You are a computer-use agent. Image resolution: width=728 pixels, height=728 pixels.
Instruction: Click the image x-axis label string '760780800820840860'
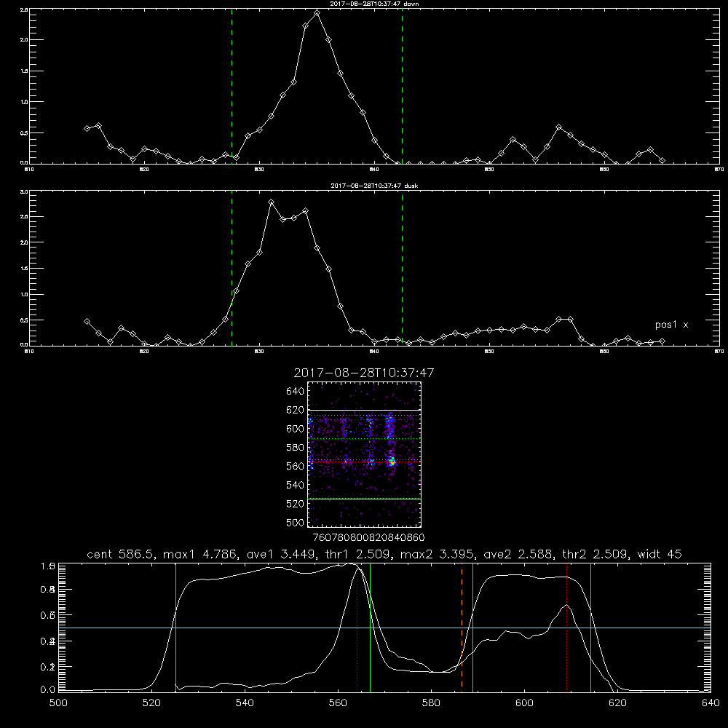[x=368, y=537]
